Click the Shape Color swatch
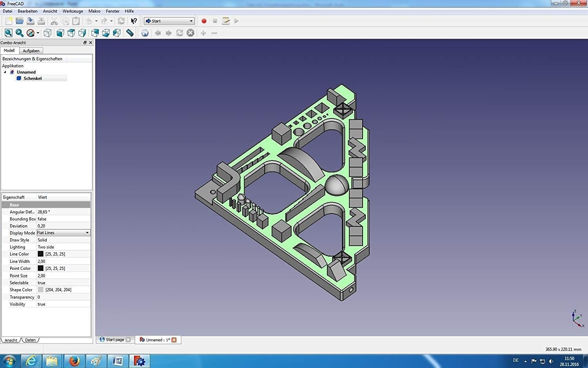Viewport: 588px width, 368px height. point(40,290)
